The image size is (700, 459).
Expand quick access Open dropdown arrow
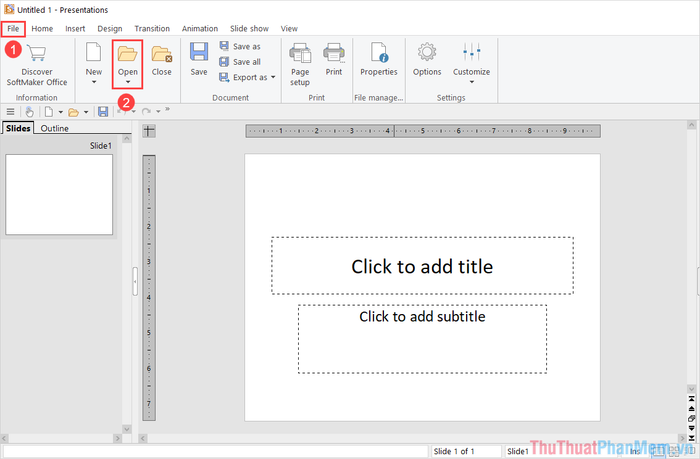(x=86, y=112)
